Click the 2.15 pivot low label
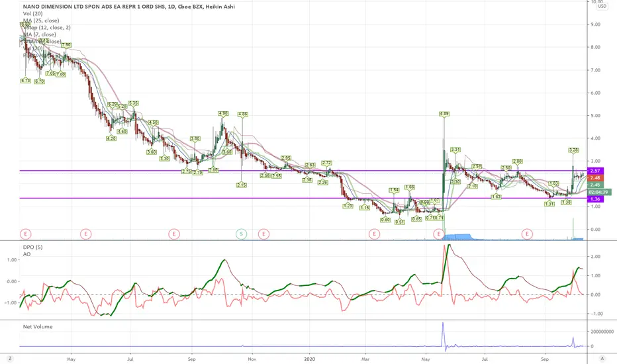The height and width of the screenshot is (364, 617). tap(242, 185)
